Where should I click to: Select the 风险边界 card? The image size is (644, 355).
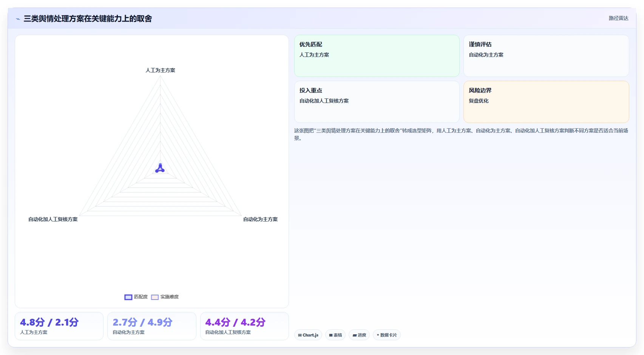click(x=546, y=102)
